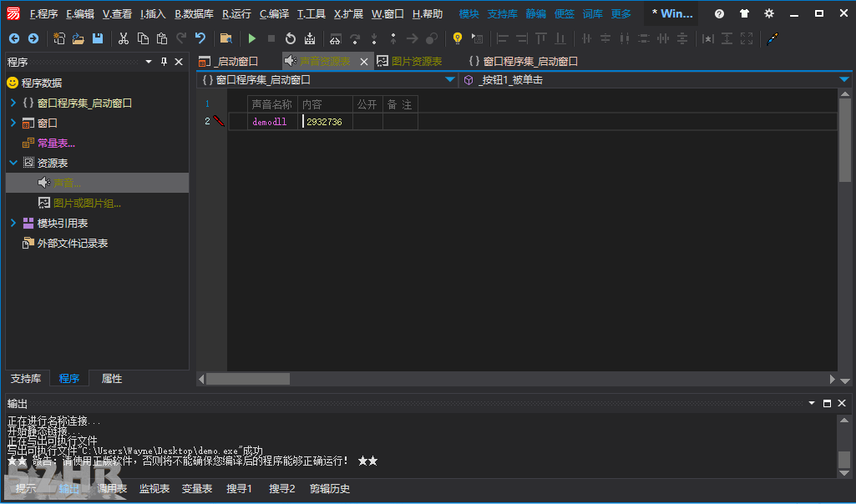Create a new file via toolbar icon
The height and width of the screenshot is (504, 856).
tap(59, 38)
